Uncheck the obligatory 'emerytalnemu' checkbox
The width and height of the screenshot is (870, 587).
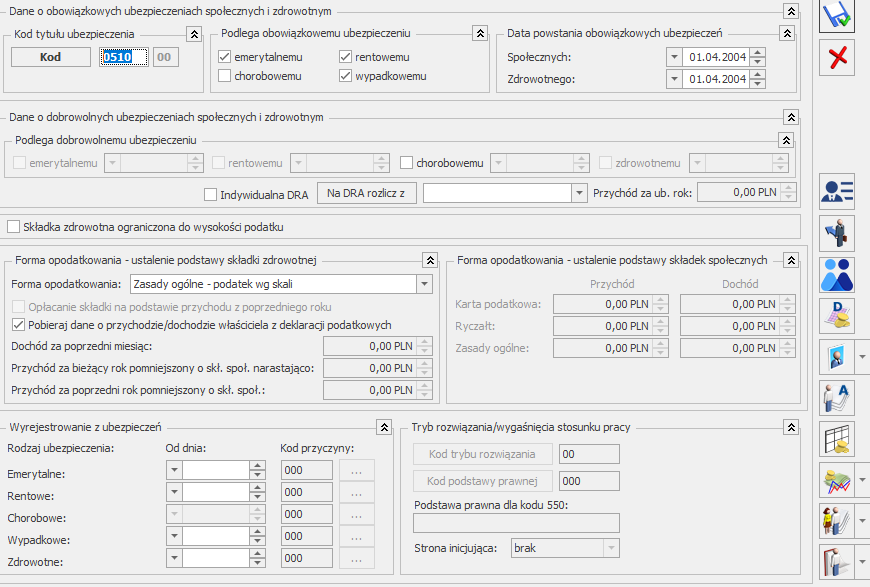[x=225, y=57]
